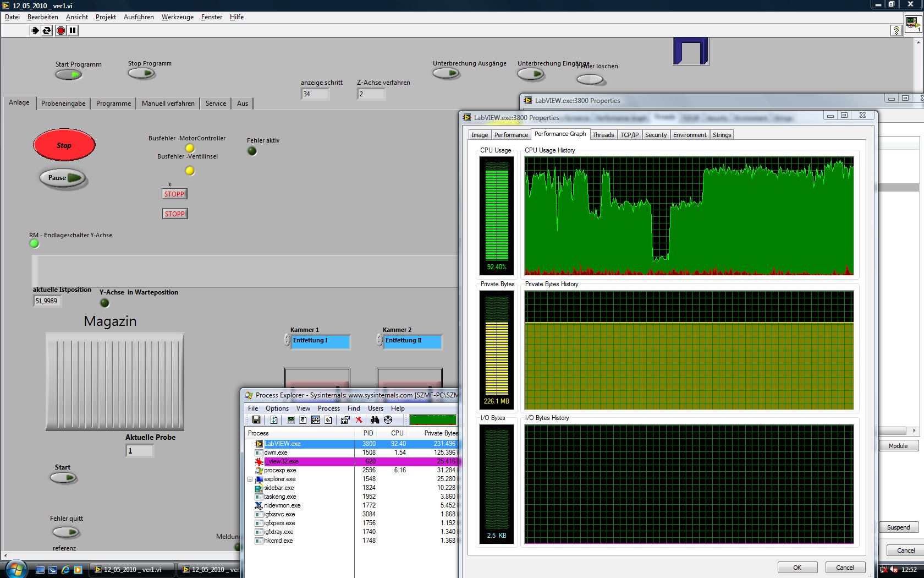This screenshot has height=578, width=924.
Task: Open the Kammer 1 Entfettung I selector
Action: [x=321, y=341]
